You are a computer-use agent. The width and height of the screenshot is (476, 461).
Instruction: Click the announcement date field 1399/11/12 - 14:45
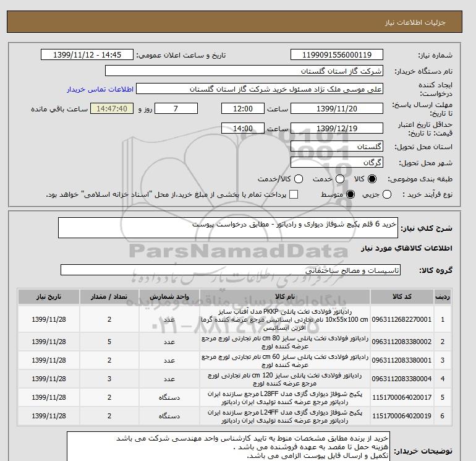87,54
